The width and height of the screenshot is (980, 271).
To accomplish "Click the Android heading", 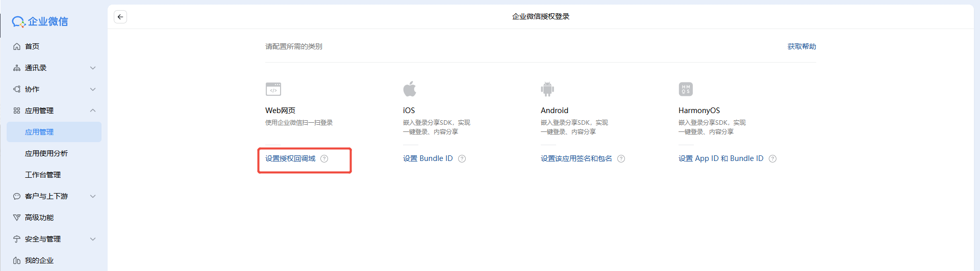I will coord(555,111).
